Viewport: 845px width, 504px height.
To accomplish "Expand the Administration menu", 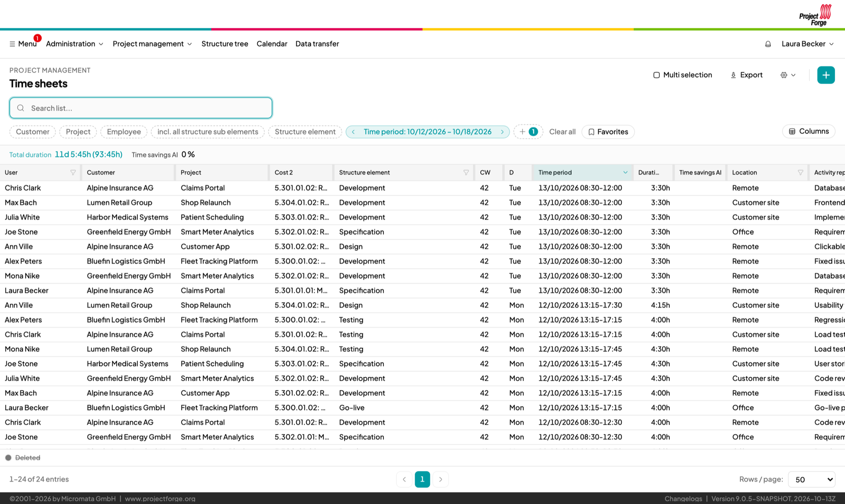I will pos(74,44).
